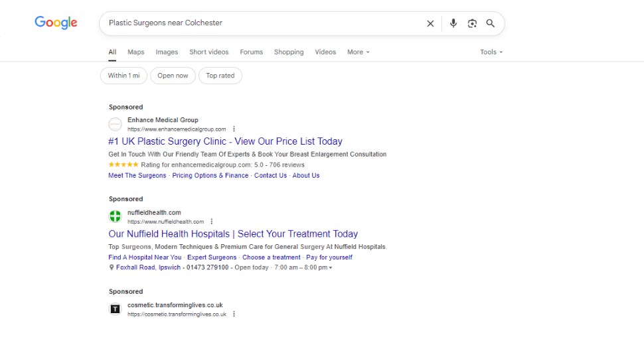The image size is (644, 343).
Task: Click Enhance Medical Group favicon
Action: coord(115,124)
